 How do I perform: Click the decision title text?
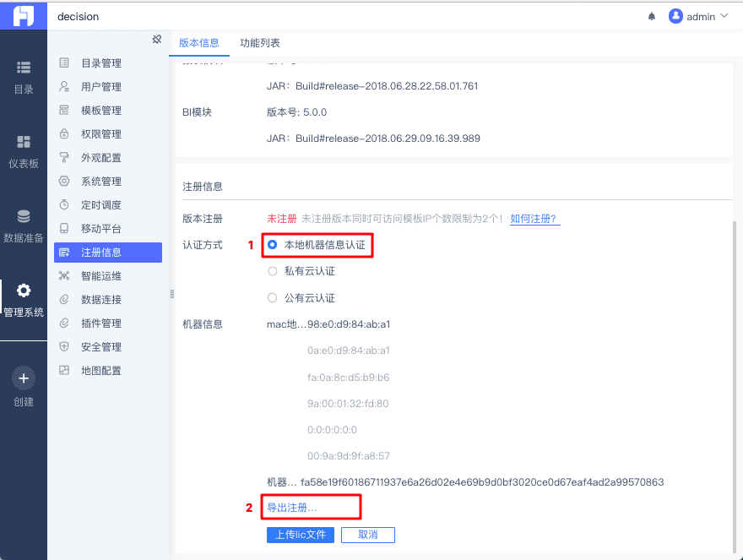[x=79, y=17]
